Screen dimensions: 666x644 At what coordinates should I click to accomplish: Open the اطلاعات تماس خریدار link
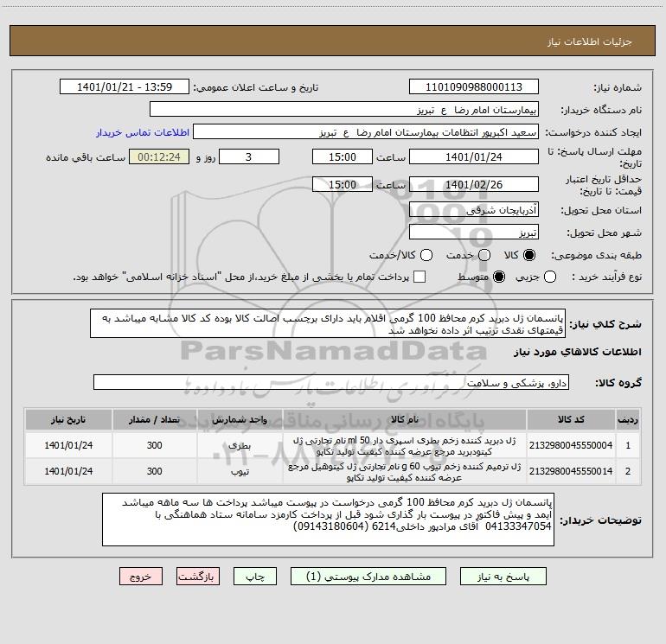(143, 132)
